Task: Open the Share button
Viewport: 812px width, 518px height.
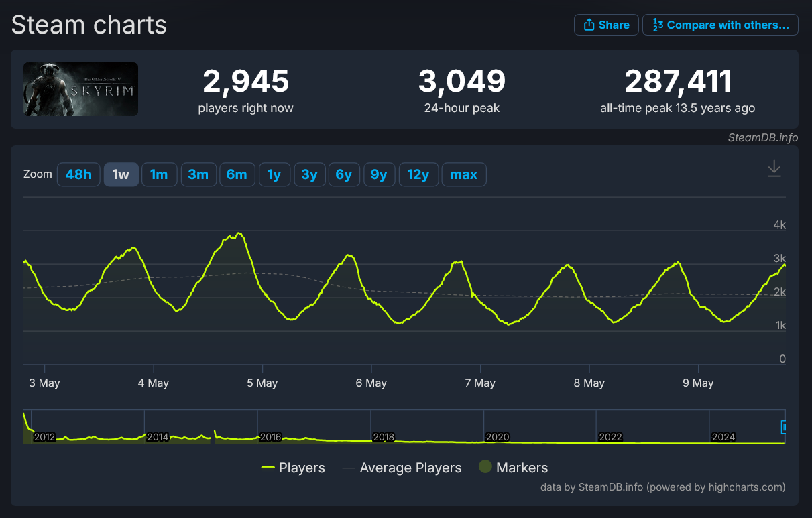Action: point(606,25)
